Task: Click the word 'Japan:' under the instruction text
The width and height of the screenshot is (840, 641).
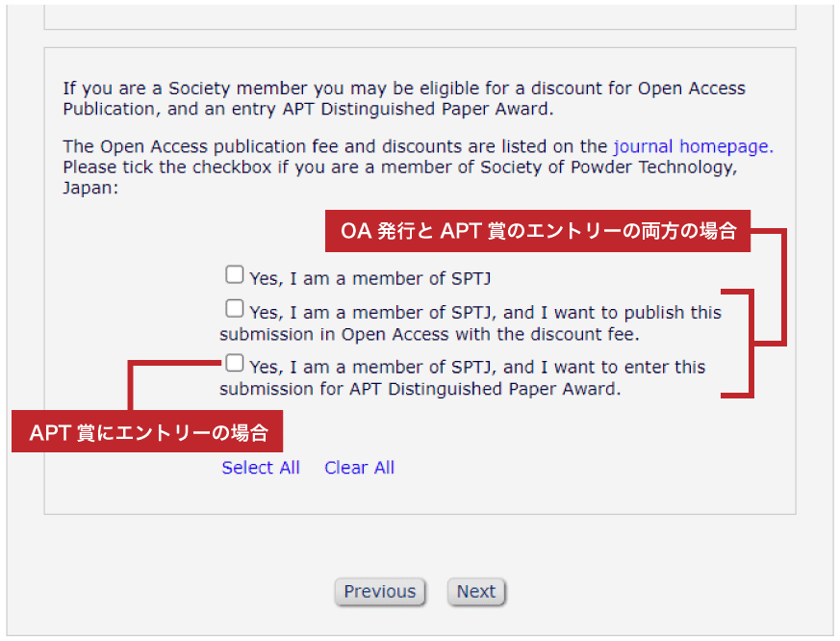Action: (x=90, y=188)
